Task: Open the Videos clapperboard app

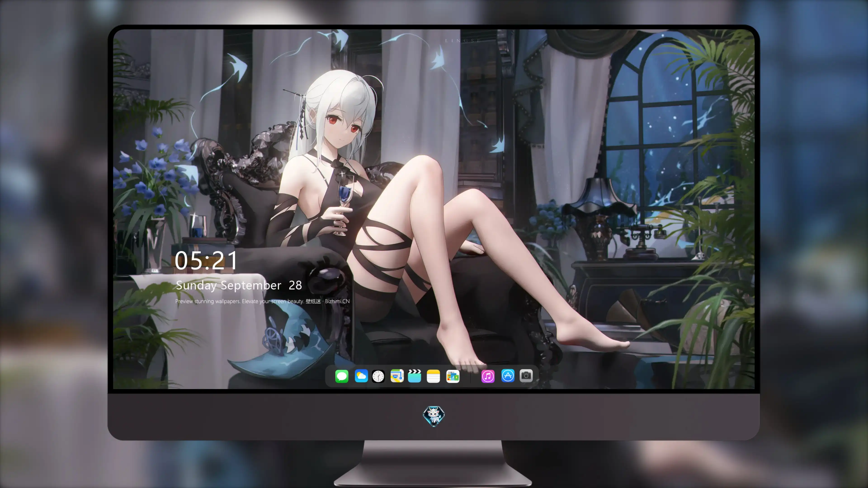Action: (x=415, y=376)
